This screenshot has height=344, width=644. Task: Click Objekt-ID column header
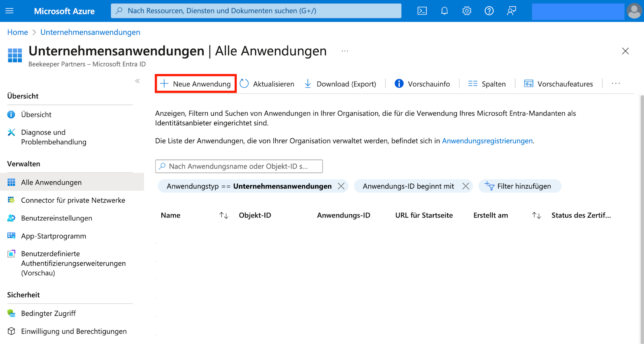(x=255, y=216)
